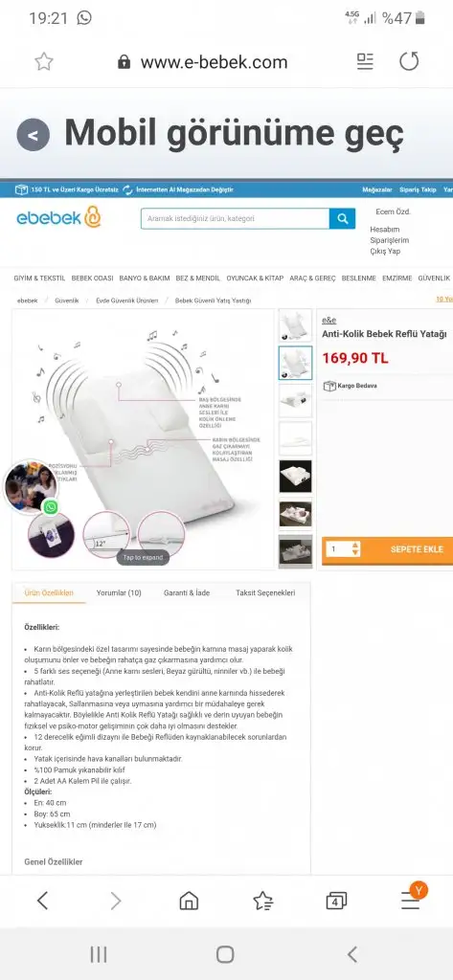This screenshot has width=453, height=980.
Task: Reload the page with refresh icon
Action: point(409,61)
